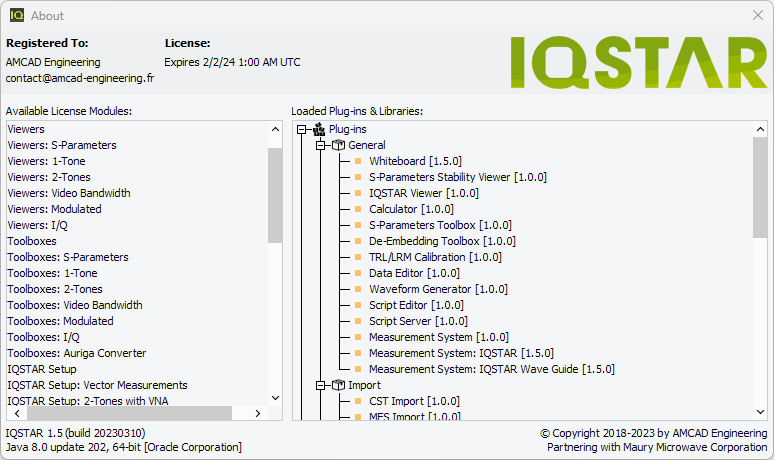Click orange icon beside CST Import
Screen dimensions: 774x460
click(x=358, y=401)
